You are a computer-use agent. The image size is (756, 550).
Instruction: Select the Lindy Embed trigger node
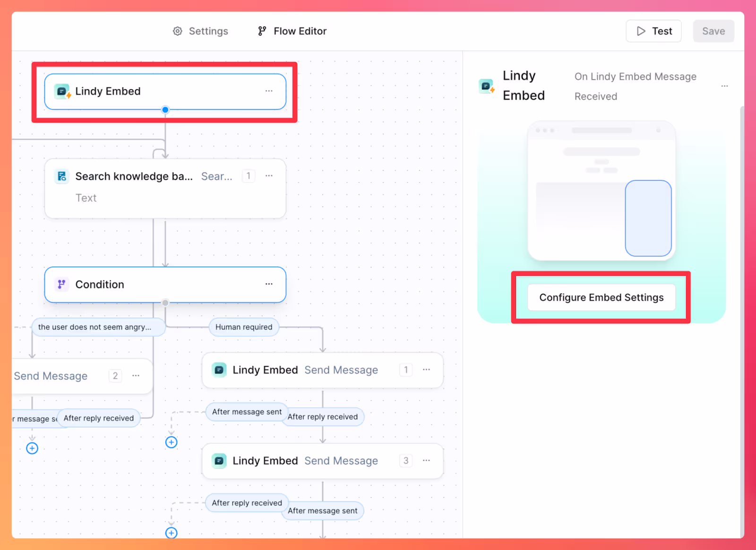(165, 91)
